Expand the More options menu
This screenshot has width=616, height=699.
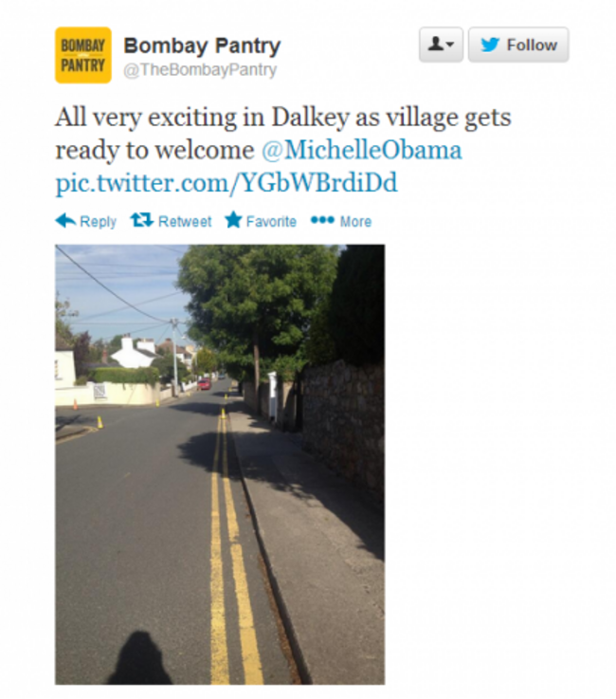click(341, 221)
